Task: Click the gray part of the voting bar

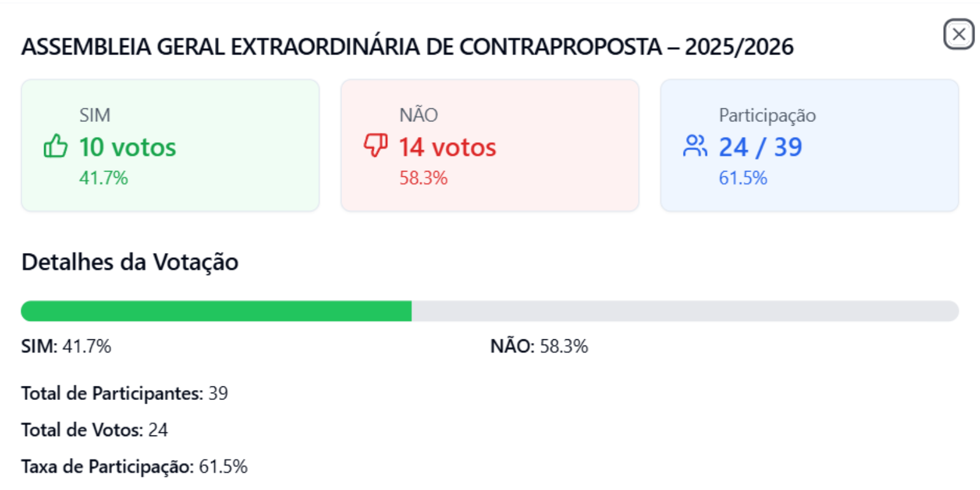Action: click(x=685, y=311)
